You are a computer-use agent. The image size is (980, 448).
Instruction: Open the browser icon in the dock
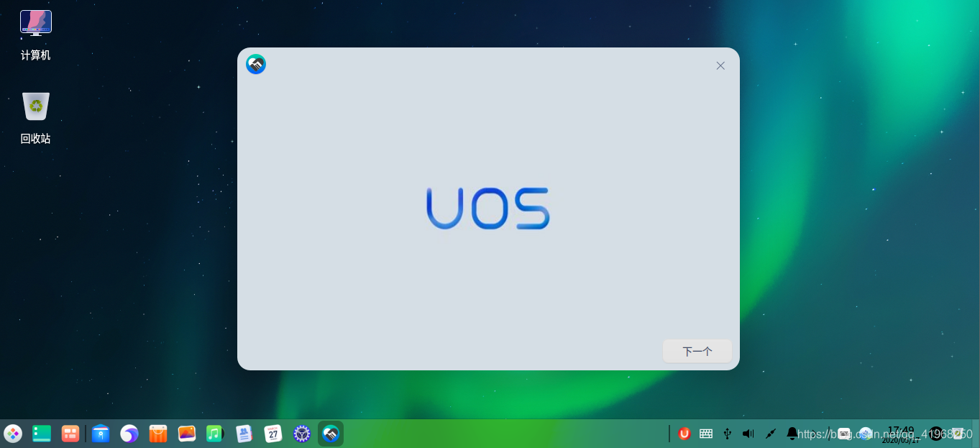[129, 434]
